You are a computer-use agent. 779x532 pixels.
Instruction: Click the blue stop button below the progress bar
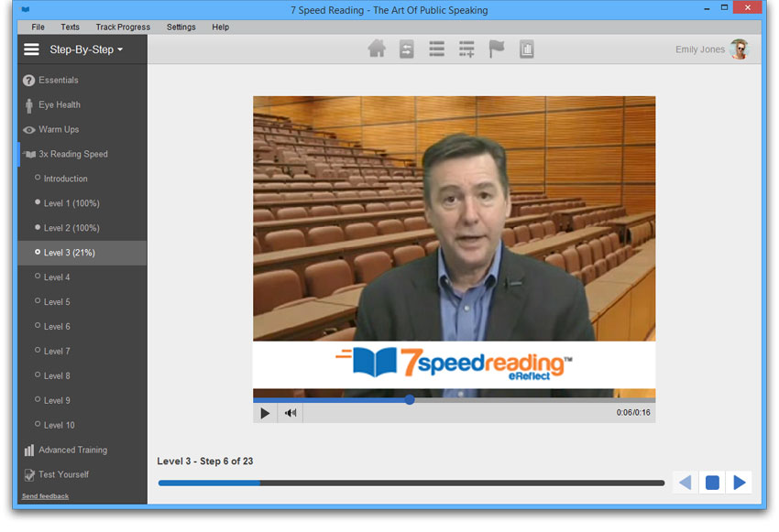click(711, 482)
